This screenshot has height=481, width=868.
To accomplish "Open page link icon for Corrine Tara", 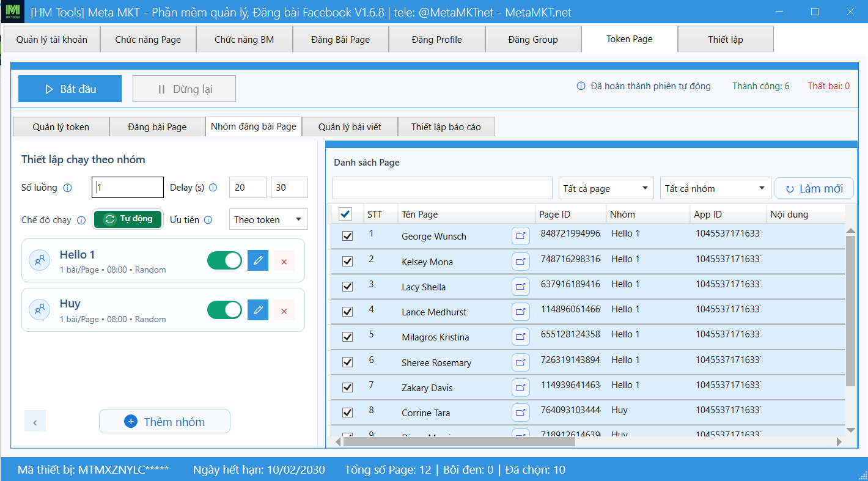I will [x=520, y=413].
